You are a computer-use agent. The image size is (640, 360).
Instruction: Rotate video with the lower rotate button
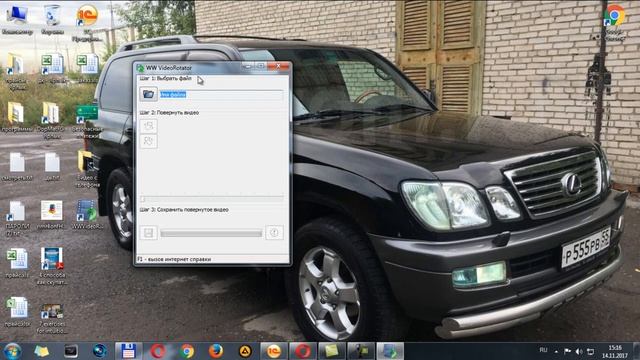(148, 141)
